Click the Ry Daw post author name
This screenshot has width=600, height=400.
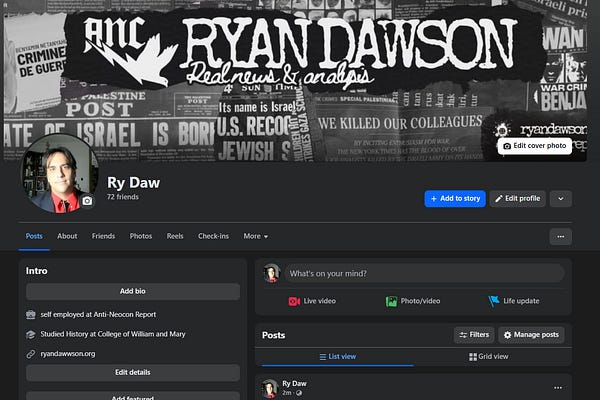[294, 384]
